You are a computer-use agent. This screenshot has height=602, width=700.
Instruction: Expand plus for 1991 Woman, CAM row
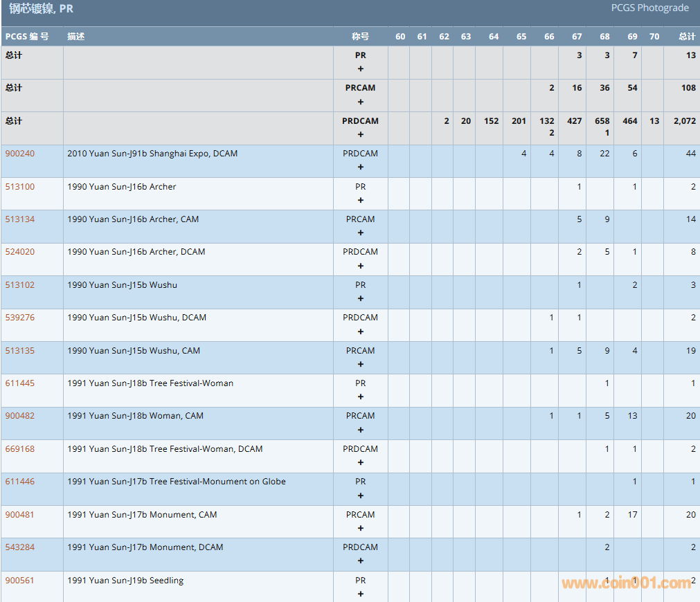(x=360, y=430)
